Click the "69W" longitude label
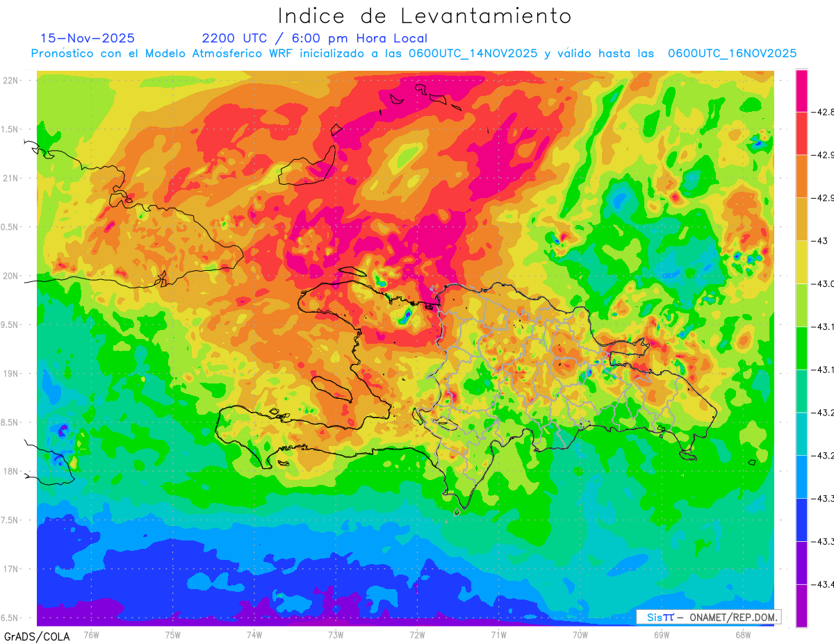Image resolution: width=834 pixels, height=644 pixels. (x=662, y=635)
